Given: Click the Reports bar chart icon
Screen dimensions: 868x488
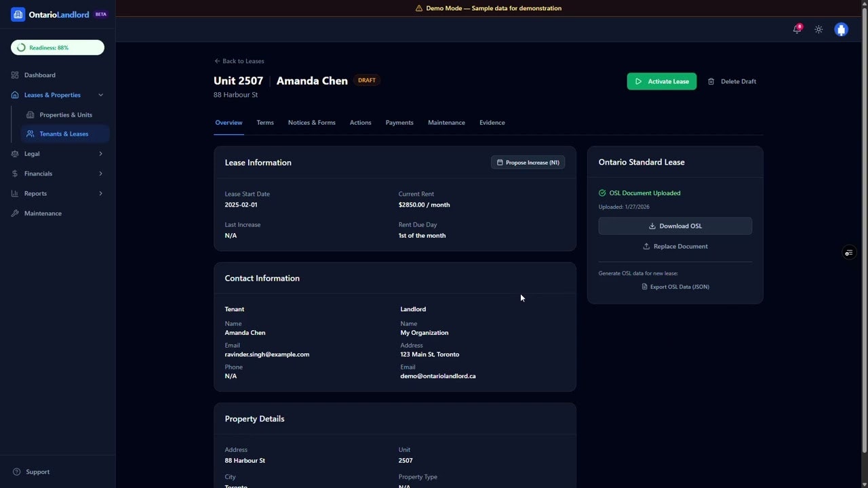Looking at the screenshot, I should coord(15,193).
